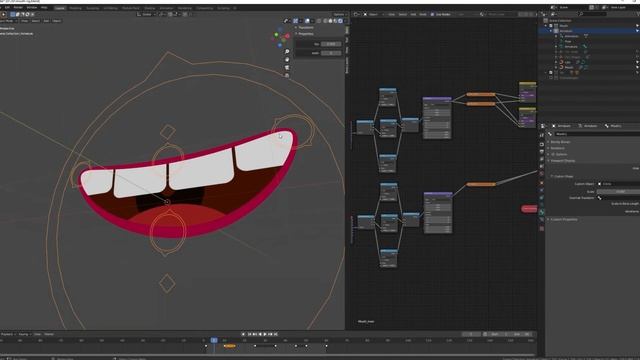Jump to timeline end frame button
This screenshot has height=360, width=640.
coord(276,334)
